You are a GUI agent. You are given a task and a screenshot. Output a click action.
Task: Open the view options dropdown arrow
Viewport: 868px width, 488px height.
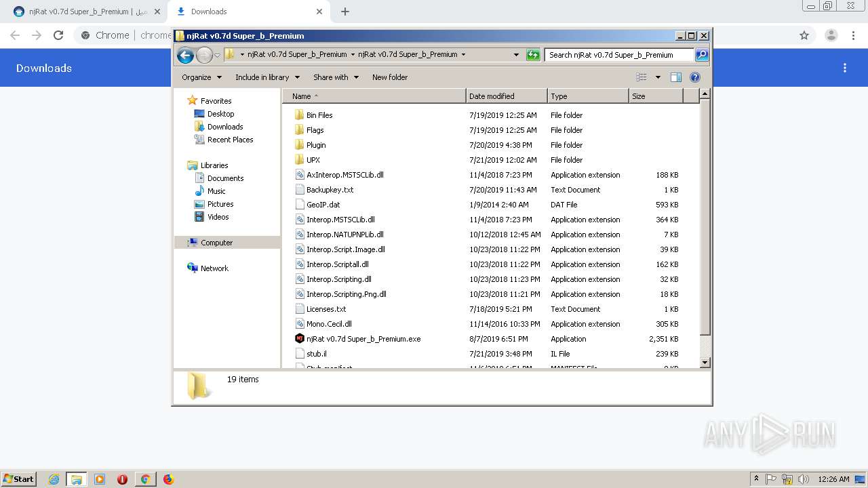(657, 77)
